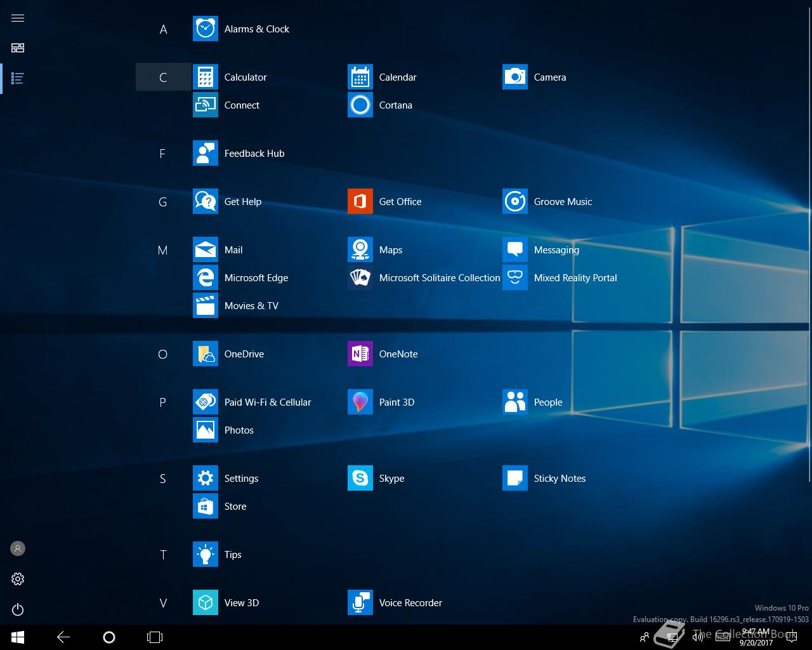Launch Microsoft Solitaire Collection icon
This screenshot has width=812, height=650.
click(x=360, y=278)
